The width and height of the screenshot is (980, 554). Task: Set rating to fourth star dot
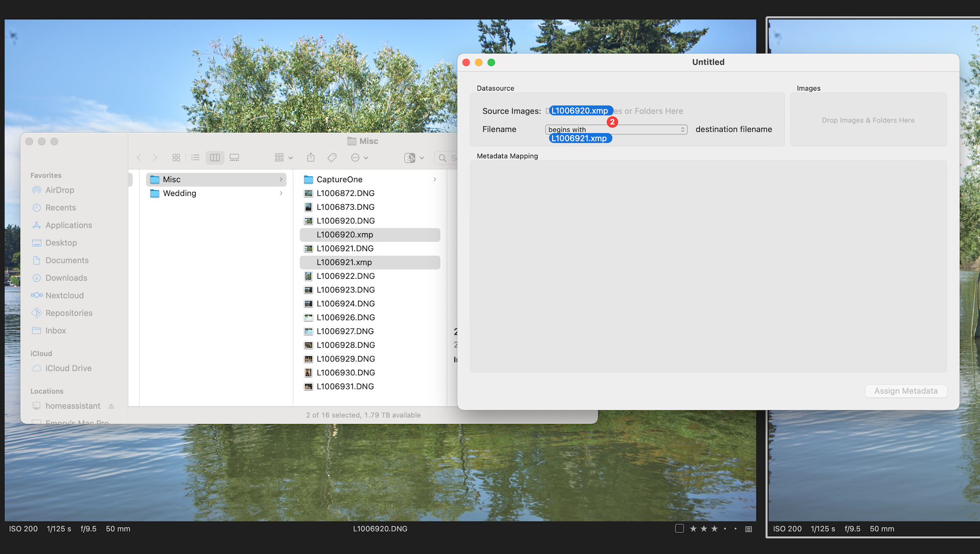tap(725, 529)
